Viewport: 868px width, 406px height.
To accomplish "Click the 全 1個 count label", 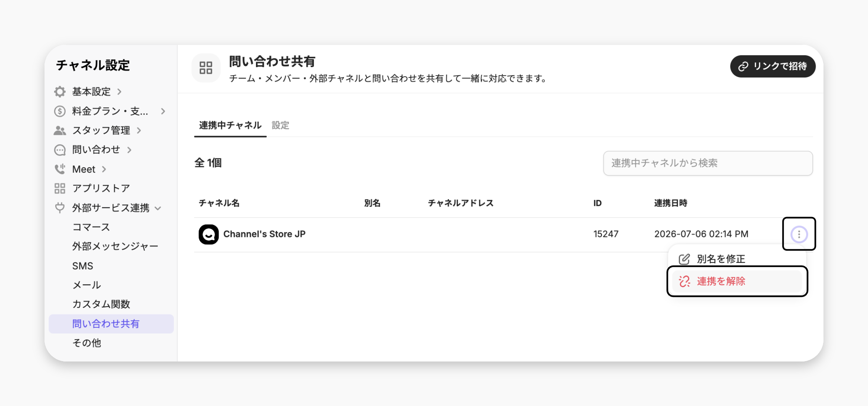I will (208, 163).
